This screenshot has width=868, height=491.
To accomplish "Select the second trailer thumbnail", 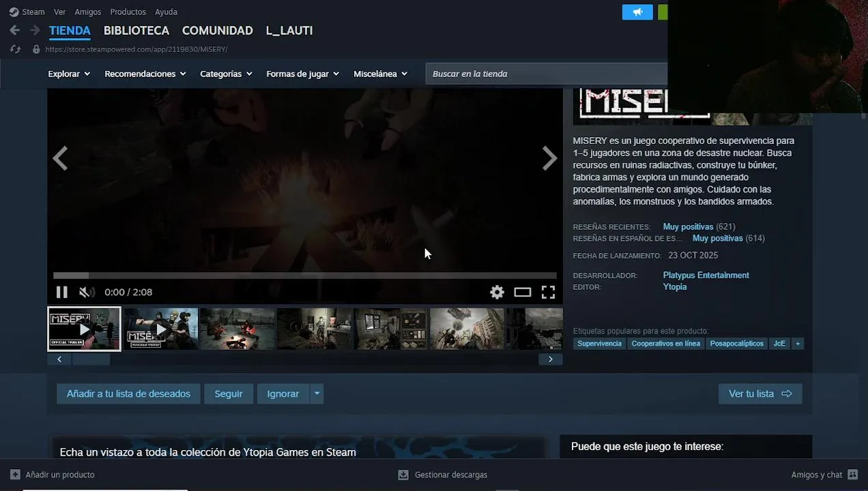I will click(160, 329).
